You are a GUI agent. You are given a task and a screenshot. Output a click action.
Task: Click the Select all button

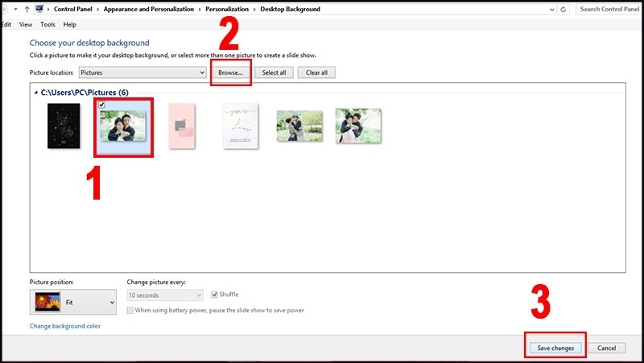pos(274,72)
